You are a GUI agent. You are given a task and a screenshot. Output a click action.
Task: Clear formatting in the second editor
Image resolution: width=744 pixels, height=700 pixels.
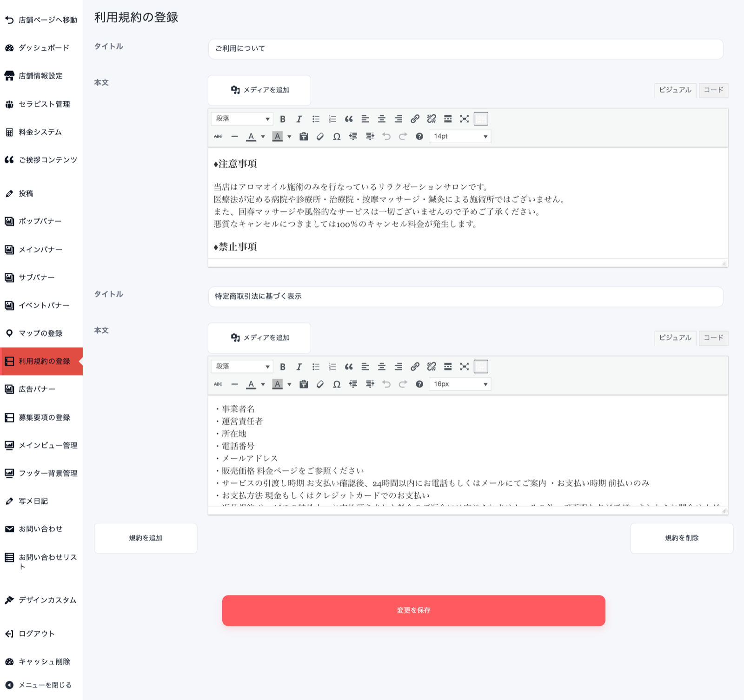coord(320,384)
